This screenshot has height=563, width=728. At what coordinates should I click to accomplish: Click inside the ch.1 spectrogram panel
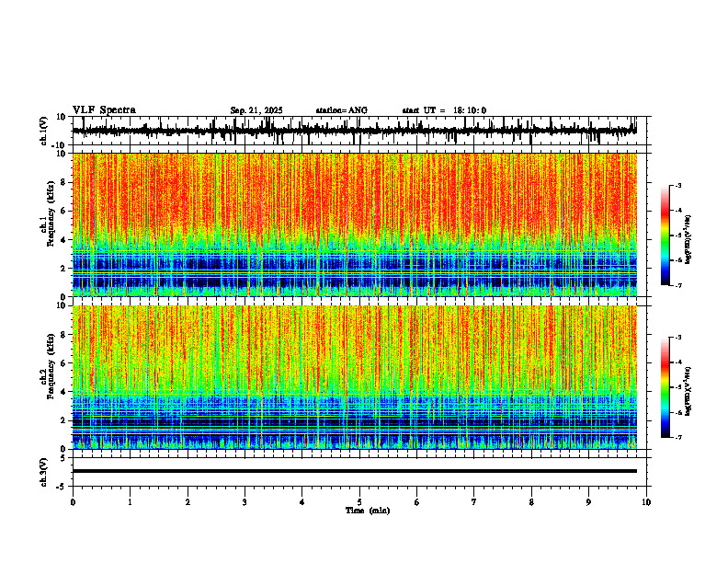(355, 224)
